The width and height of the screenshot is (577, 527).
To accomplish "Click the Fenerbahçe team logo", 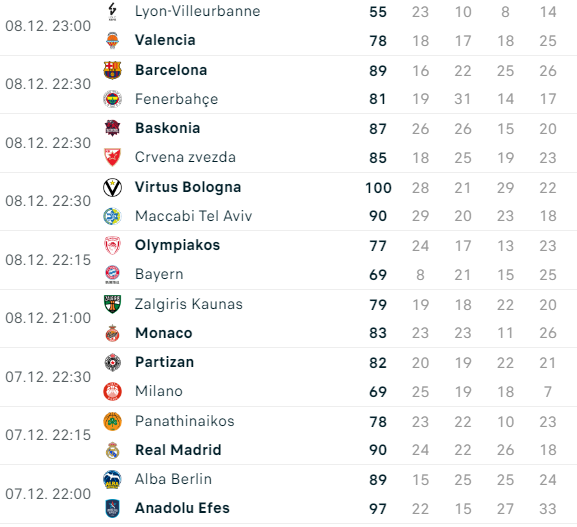I will pyautogui.click(x=112, y=99).
